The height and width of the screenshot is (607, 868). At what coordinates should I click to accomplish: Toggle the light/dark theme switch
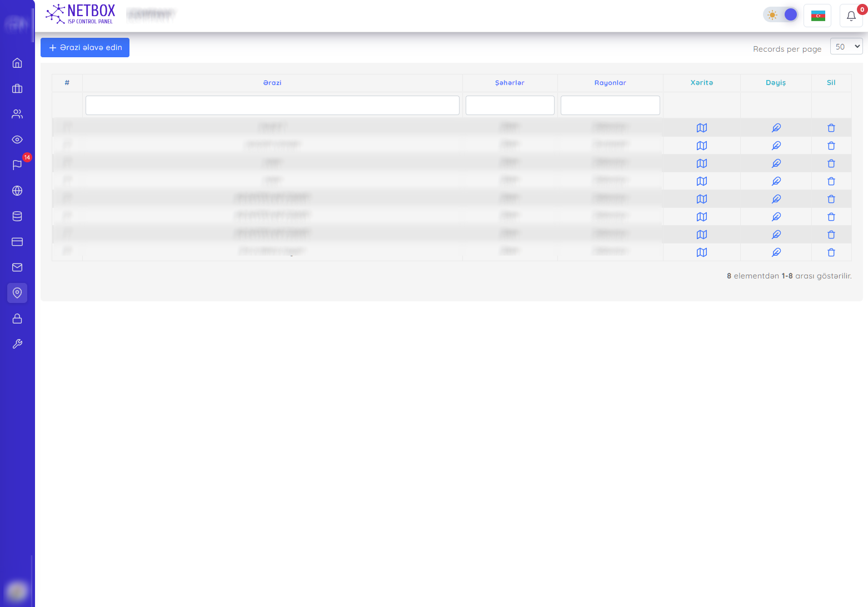point(781,15)
